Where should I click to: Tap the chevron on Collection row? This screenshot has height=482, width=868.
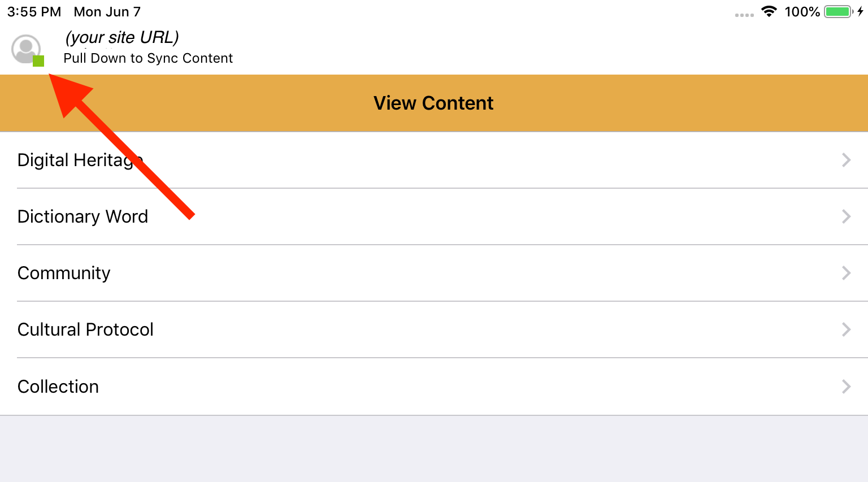846,387
